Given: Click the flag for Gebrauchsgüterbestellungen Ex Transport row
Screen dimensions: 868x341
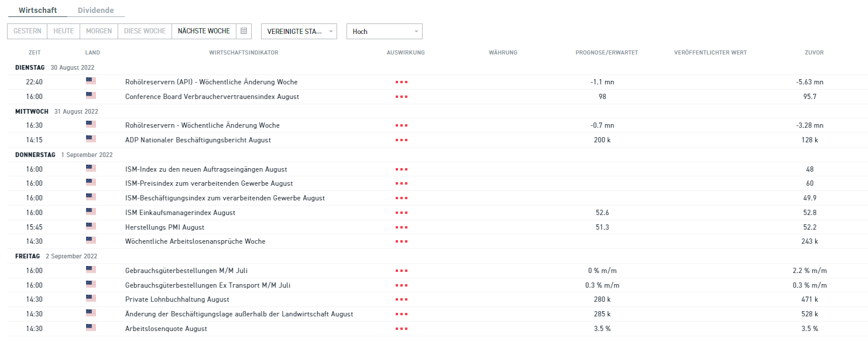Looking at the screenshot, I should pos(91,284).
